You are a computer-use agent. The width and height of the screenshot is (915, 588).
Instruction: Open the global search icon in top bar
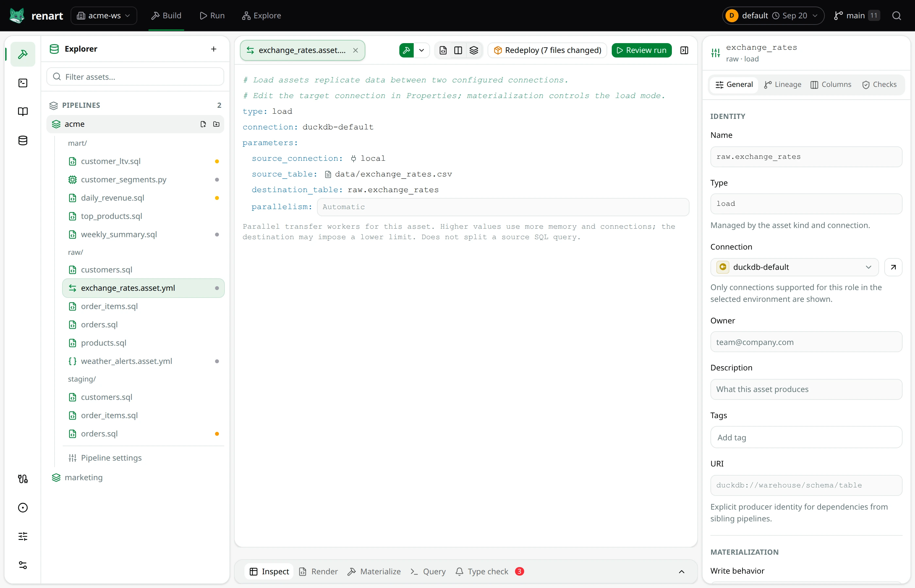coord(896,16)
